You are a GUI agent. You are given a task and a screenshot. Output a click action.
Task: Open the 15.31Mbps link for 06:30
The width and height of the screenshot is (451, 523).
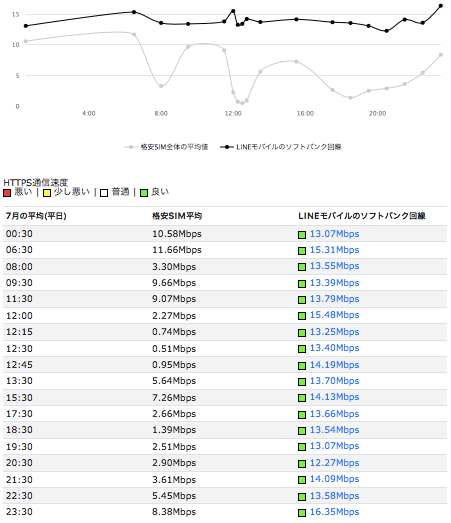(x=334, y=250)
